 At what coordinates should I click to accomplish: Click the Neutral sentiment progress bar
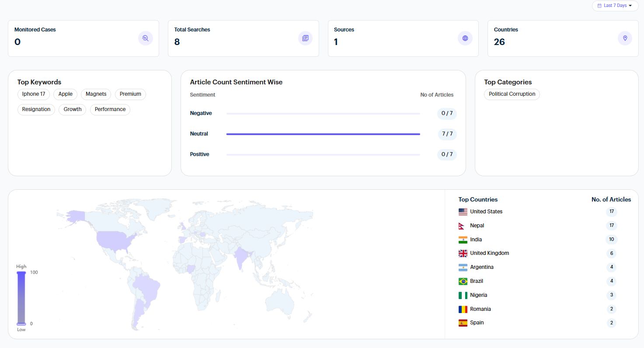click(323, 134)
